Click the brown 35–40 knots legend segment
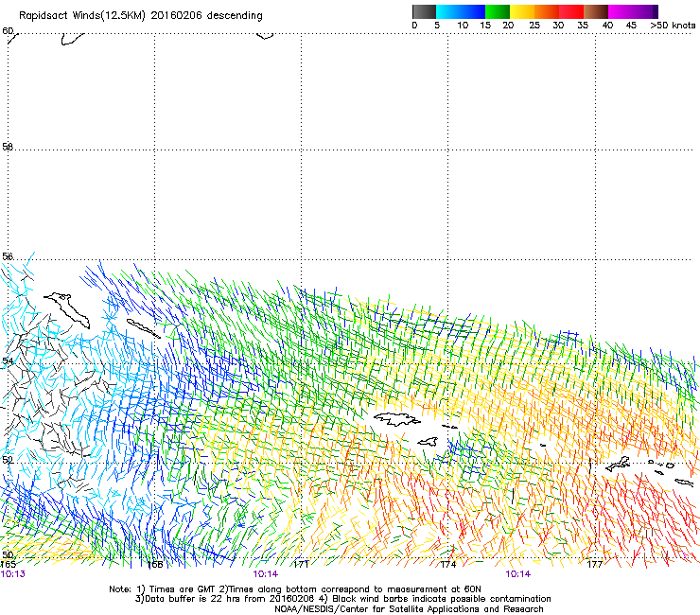 596,11
